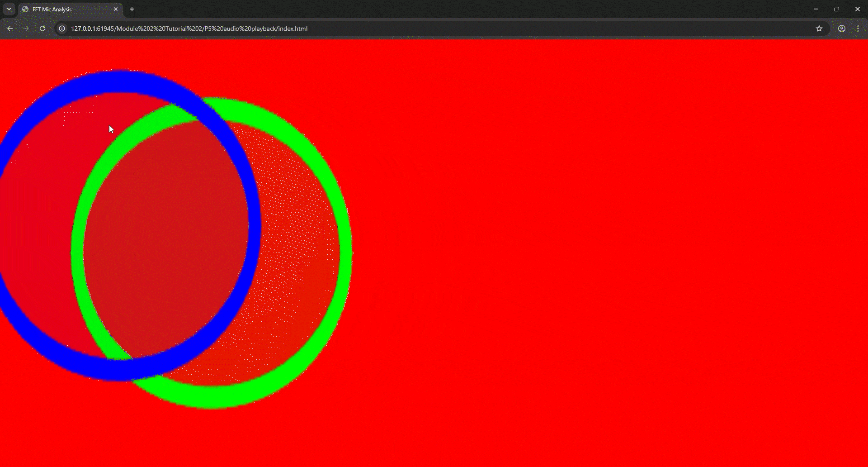Image resolution: width=868 pixels, height=467 pixels.
Task: Open a new browser tab
Action: (132, 9)
